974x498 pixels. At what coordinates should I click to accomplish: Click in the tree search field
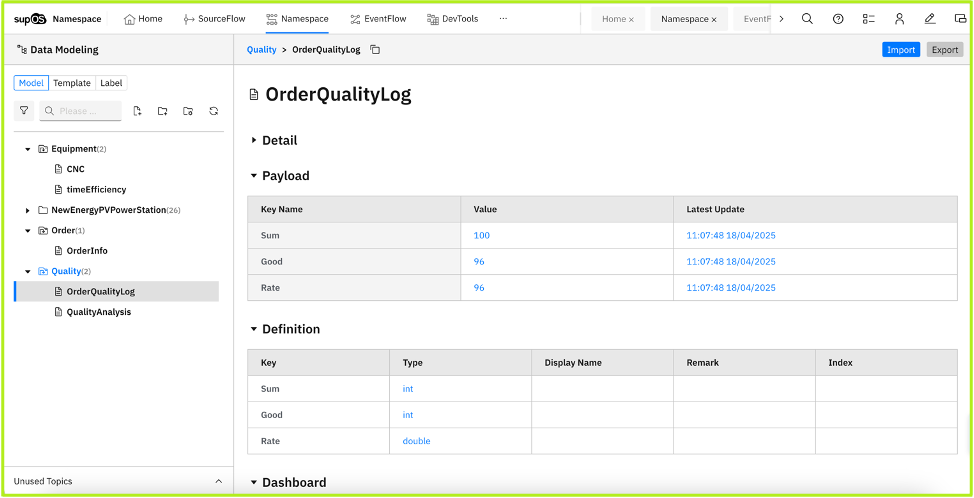81,111
